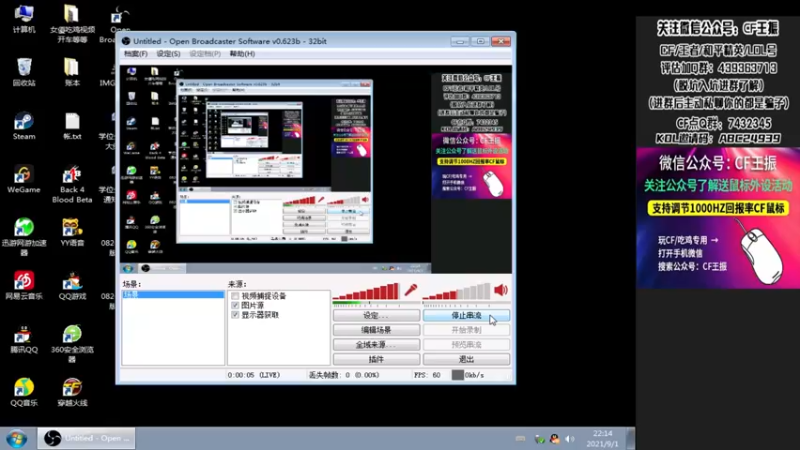Open the 档案(F) menu
The height and width of the screenshot is (450, 800).
[135, 54]
